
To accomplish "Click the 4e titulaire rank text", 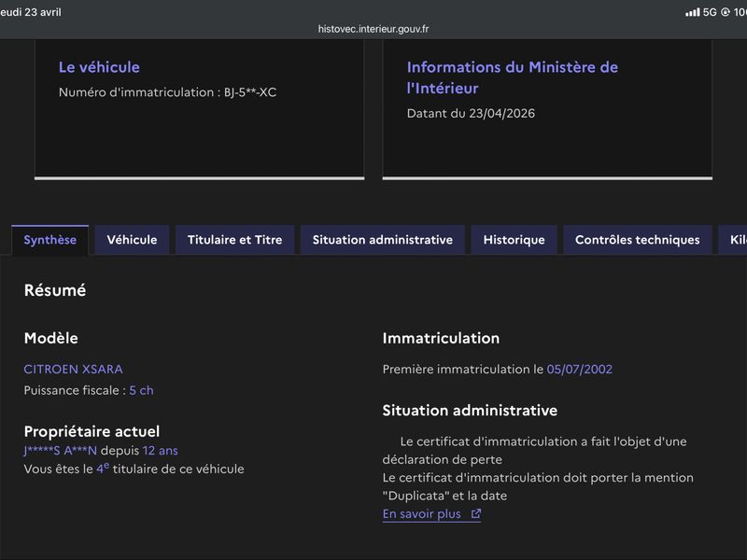I will tap(103, 469).
